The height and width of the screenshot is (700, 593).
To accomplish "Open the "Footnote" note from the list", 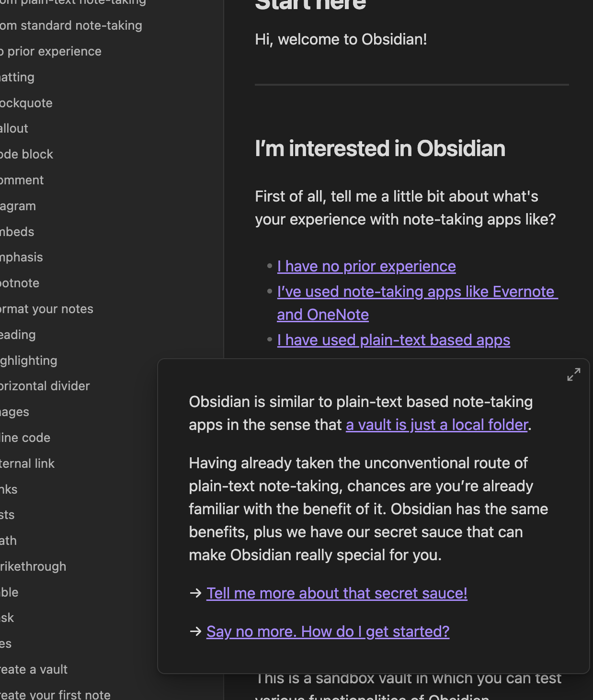I will click(20, 283).
